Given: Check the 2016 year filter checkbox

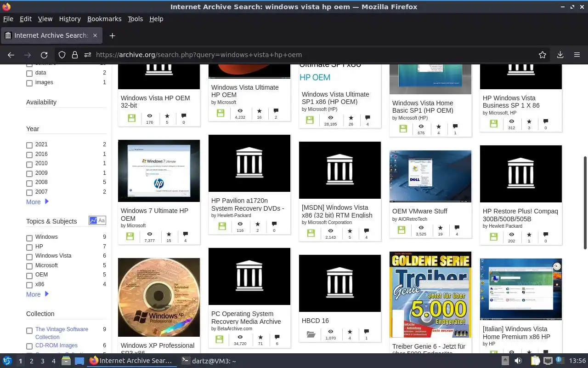Looking at the screenshot, I should [x=29, y=155].
